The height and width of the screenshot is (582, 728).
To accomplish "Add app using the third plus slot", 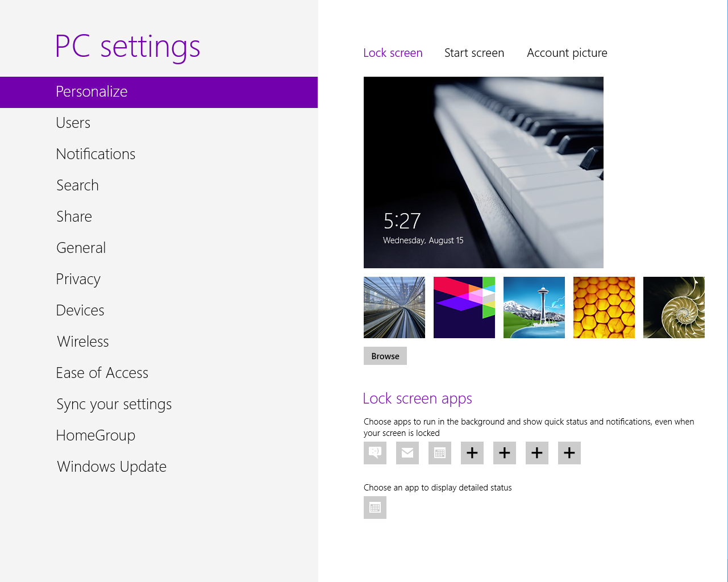I will pos(537,453).
